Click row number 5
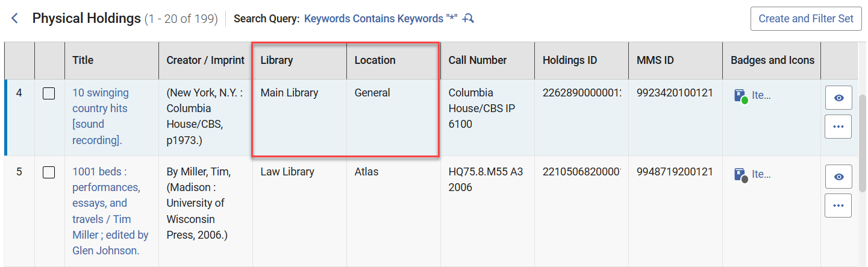This screenshot has width=868, height=267. (x=19, y=172)
